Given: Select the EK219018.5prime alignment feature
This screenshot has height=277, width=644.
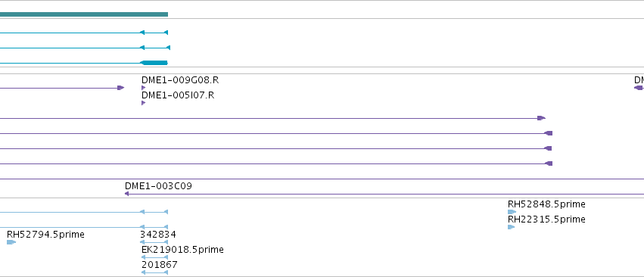Looking at the screenshot, I should coord(155,257).
